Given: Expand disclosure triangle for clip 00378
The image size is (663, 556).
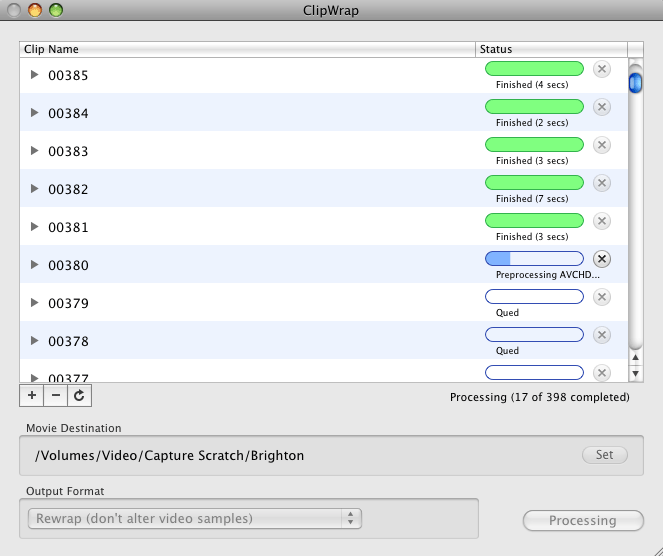Looking at the screenshot, I should [34, 341].
